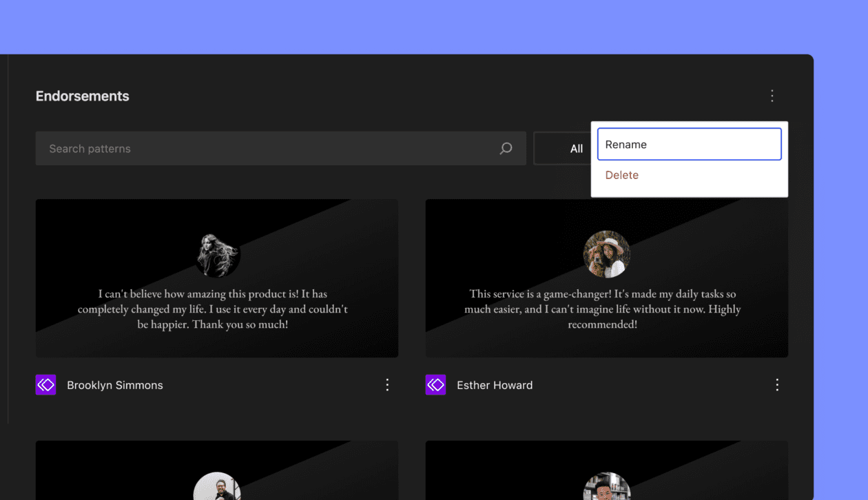Image resolution: width=868 pixels, height=500 pixels.
Task: Click the Brooklyn Simmons pattern title
Action: pyautogui.click(x=115, y=385)
